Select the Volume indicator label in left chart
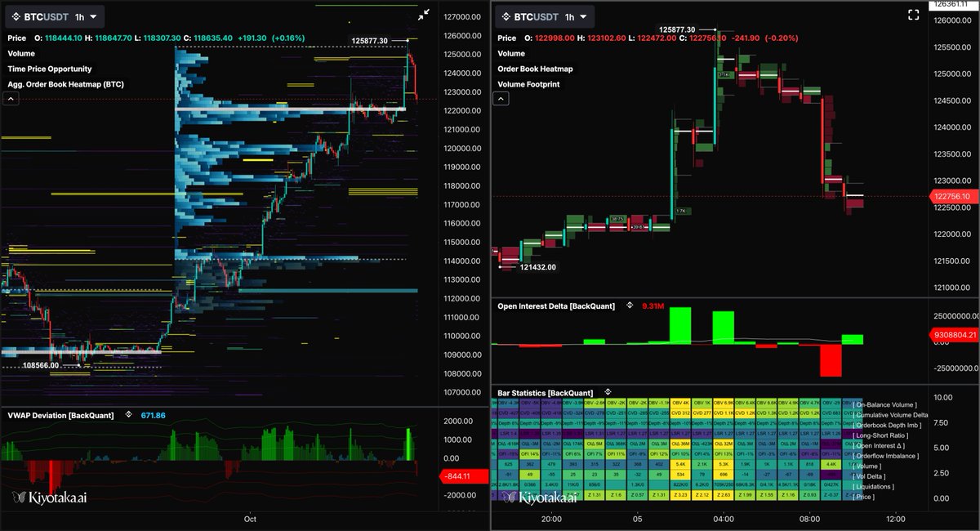 pos(21,53)
